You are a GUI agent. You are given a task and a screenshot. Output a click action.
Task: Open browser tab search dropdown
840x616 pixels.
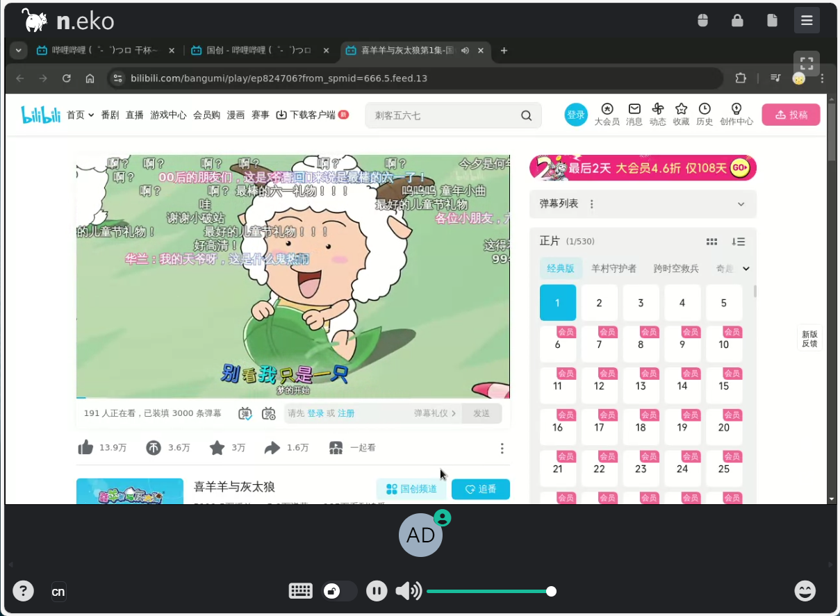pyautogui.click(x=19, y=51)
